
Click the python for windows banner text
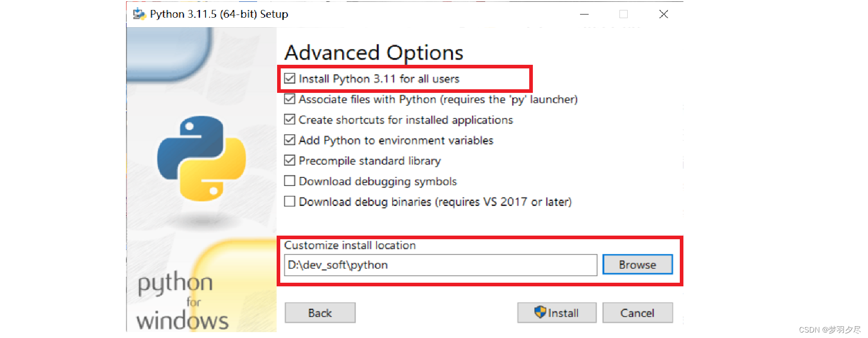[182, 301]
